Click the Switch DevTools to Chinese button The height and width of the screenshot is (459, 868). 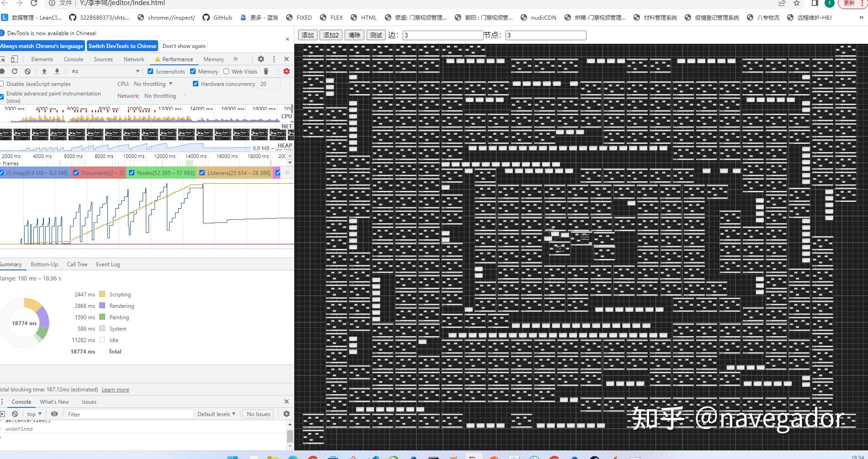(122, 46)
